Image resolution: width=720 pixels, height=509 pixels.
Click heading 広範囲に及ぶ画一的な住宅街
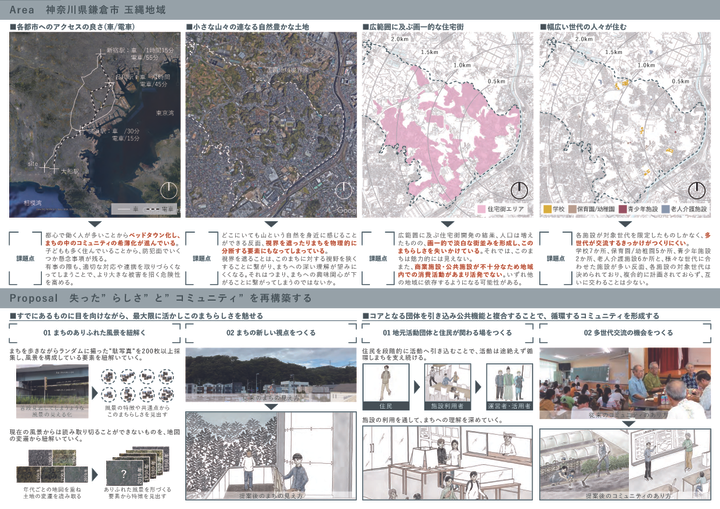(413, 27)
